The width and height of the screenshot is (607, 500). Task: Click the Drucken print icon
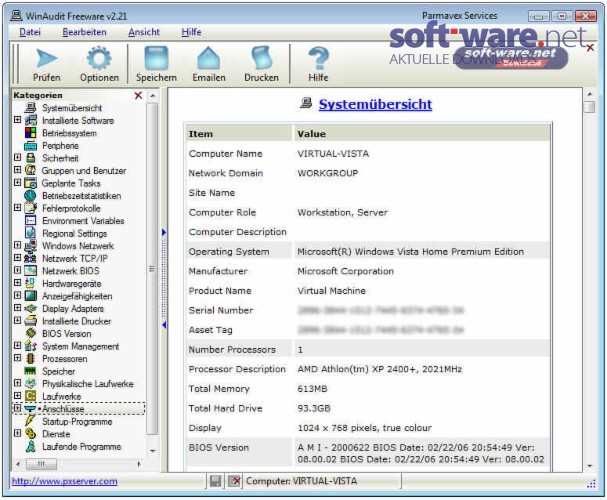(261, 58)
